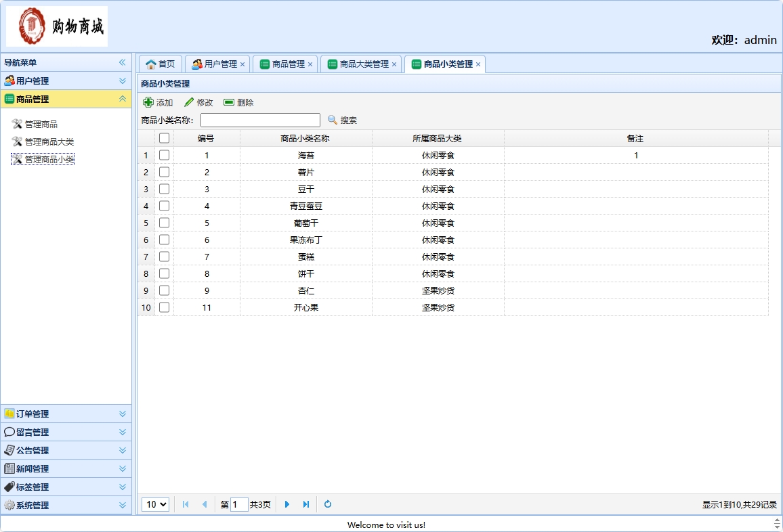Open 管理商品 from the sidebar tree
The width and height of the screenshot is (783, 532).
(x=41, y=124)
